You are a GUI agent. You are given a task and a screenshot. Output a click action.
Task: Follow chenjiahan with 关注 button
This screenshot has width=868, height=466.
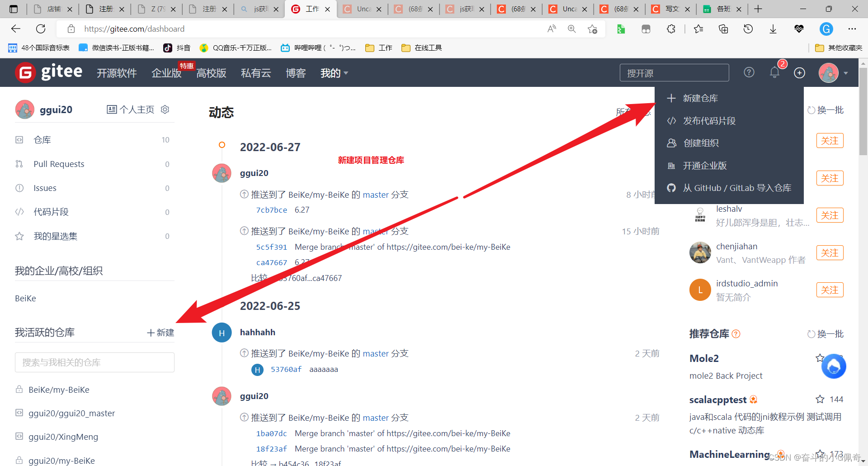[830, 253]
